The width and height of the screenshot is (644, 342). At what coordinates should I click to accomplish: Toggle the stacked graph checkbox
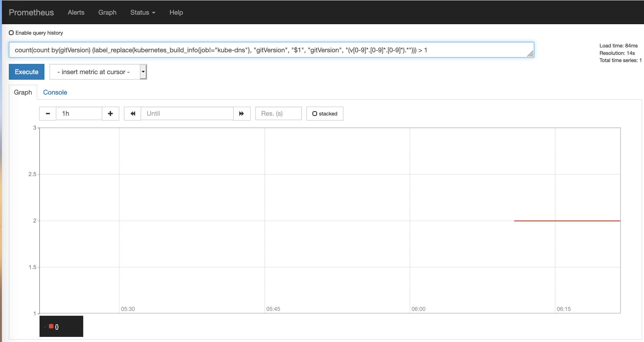315,114
